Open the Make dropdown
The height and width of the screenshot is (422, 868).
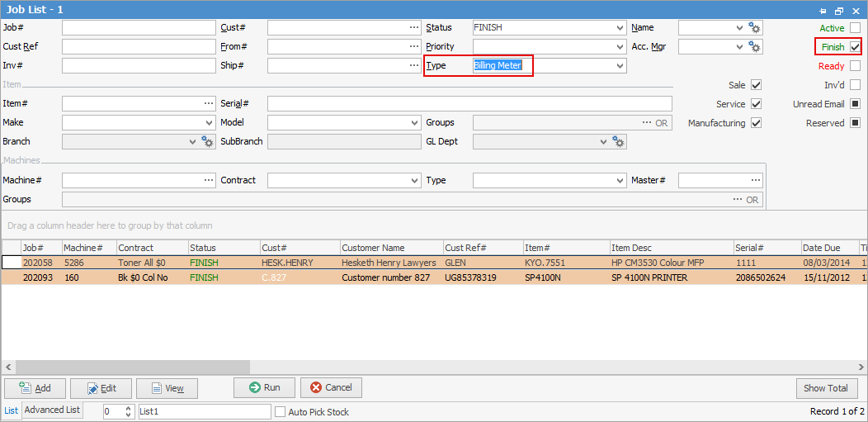coord(210,123)
